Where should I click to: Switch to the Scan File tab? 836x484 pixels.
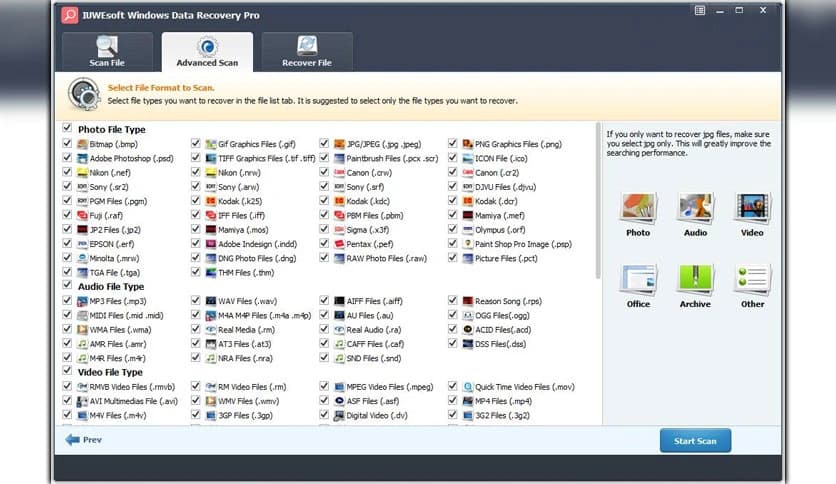click(107, 52)
